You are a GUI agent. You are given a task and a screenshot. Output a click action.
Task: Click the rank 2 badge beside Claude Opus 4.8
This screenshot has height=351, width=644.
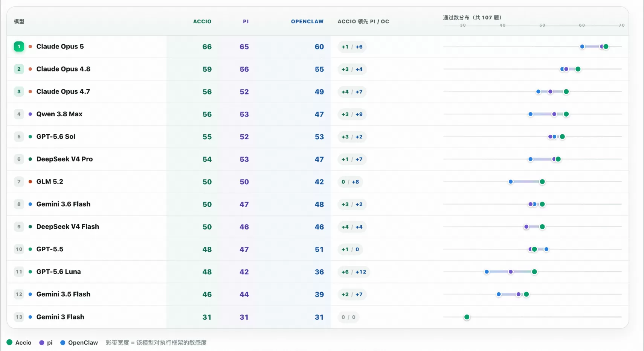(x=19, y=69)
